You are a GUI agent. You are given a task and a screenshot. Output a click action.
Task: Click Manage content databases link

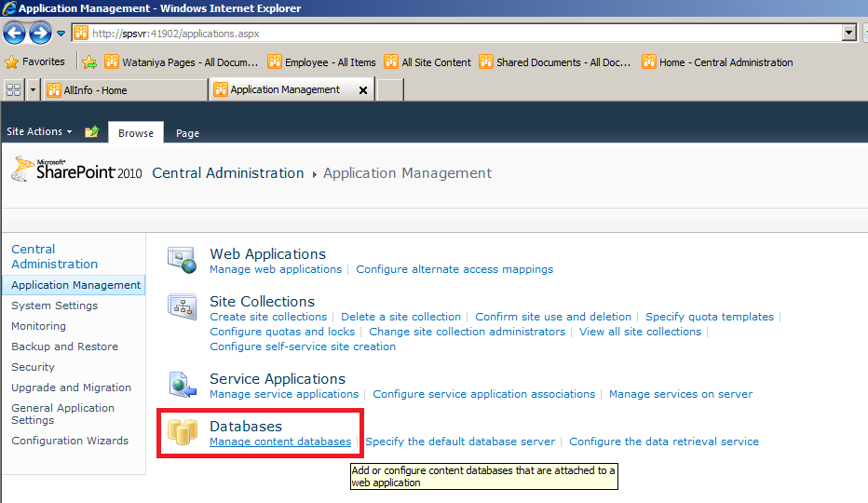[x=280, y=442]
